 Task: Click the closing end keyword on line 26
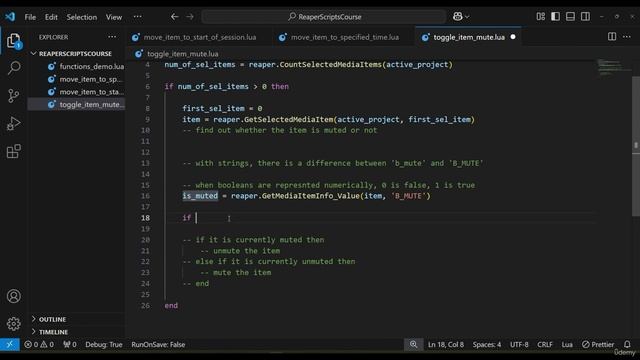pos(171,305)
